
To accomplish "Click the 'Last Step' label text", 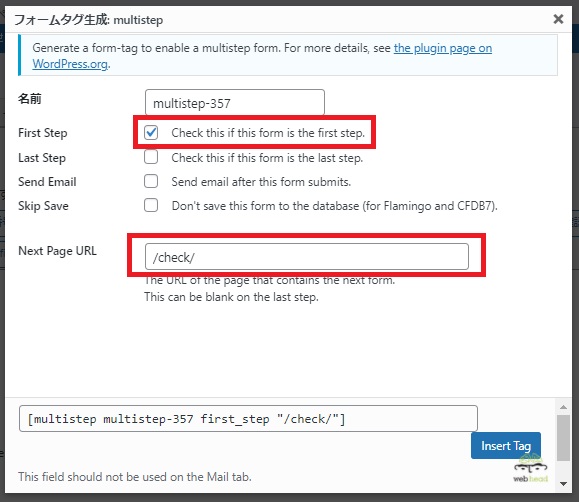I will click(x=42, y=158).
